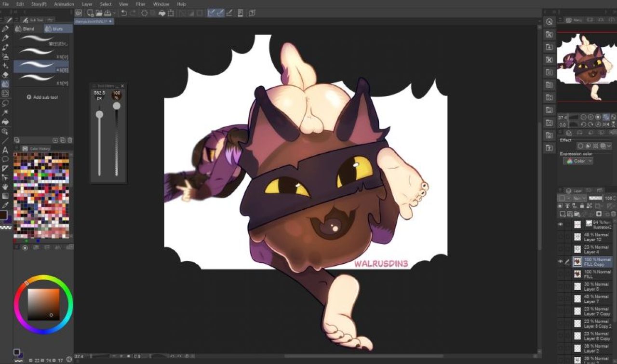Delete sub tool with trash icon
The height and width of the screenshot is (364, 617).
point(70,140)
